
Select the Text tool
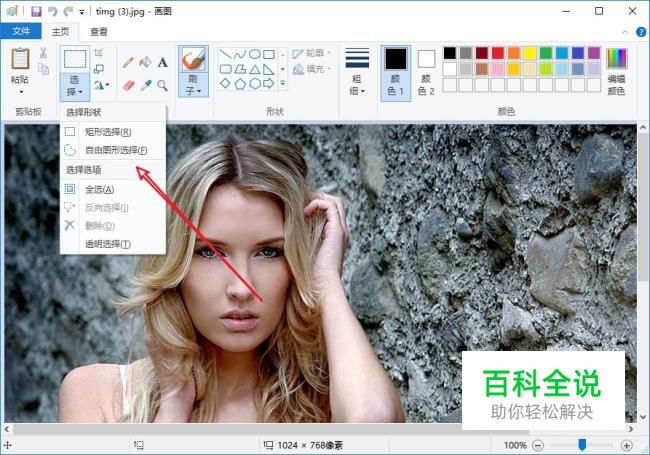[x=162, y=63]
